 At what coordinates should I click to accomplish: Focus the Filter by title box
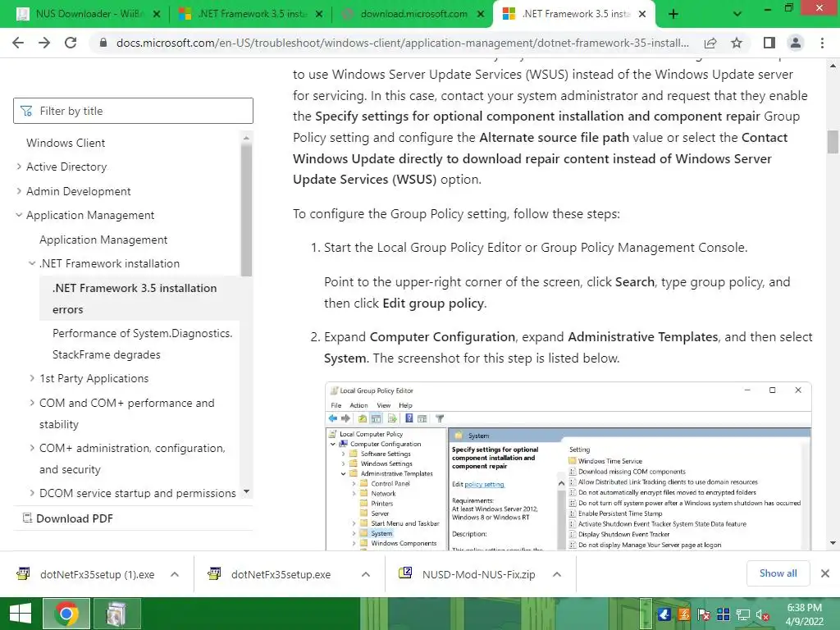coord(133,111)
